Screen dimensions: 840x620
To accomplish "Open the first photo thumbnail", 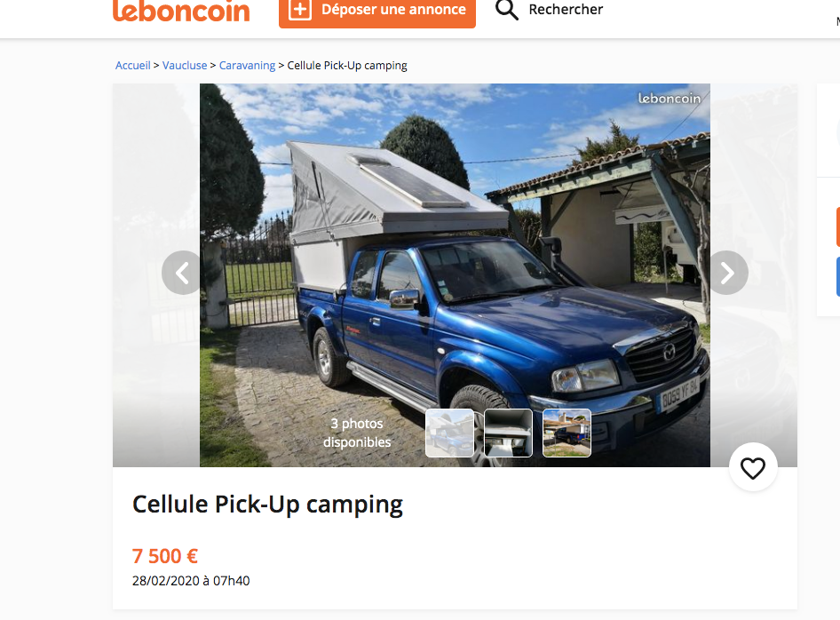I will [449, 433].
